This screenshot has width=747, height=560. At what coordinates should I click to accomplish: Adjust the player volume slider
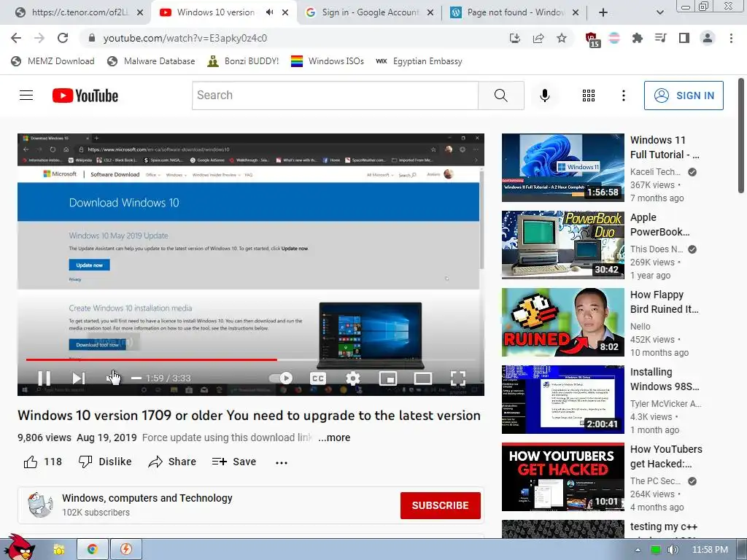[136, 378]
